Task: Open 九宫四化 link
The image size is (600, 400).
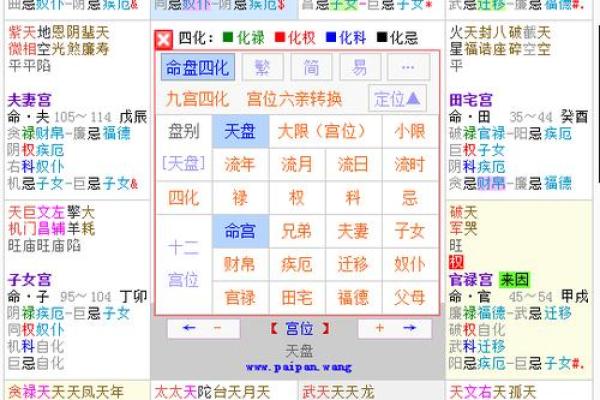Action: coord(197,99)
